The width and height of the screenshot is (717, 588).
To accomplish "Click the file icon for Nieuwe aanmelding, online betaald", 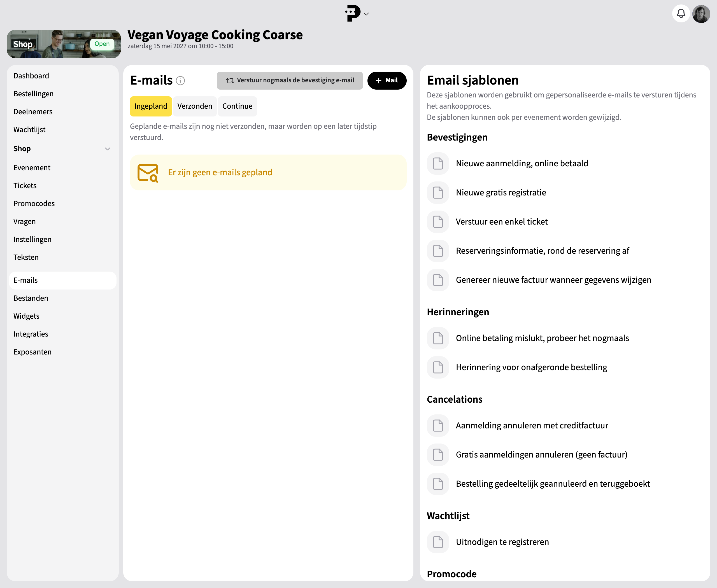I will (x=438, y=164).
